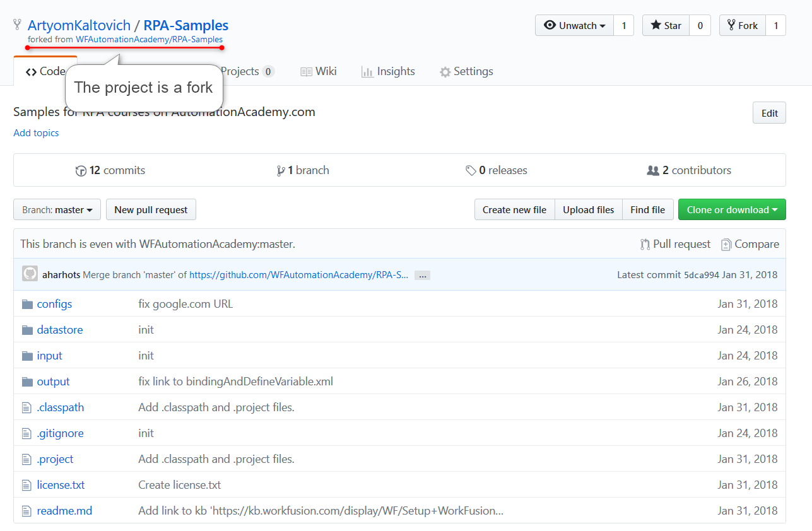Viewport: 812px width, 531px height.
Task: Open the Unwatch dropdown
Action: 574,25
